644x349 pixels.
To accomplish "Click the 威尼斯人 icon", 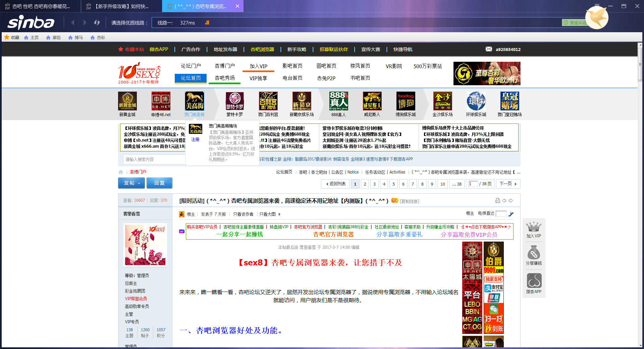I will [372, 101].
